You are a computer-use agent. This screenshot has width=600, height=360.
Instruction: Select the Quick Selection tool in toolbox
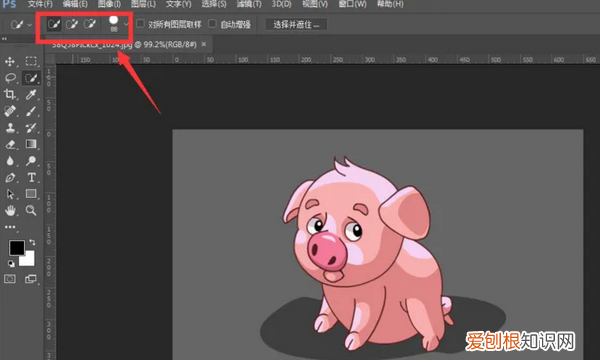click(31, 78)
